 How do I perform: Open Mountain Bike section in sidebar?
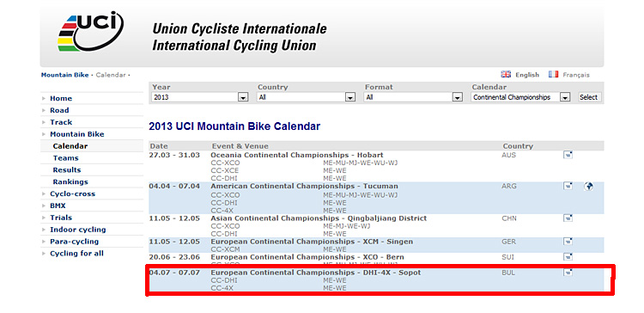tap(77, 134)
